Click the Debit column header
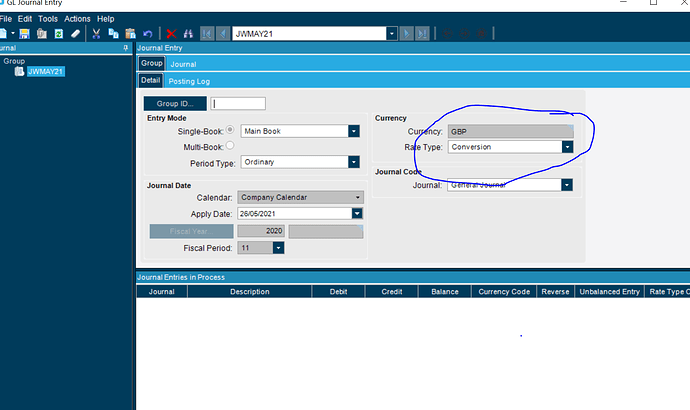 tap(338, 292)
